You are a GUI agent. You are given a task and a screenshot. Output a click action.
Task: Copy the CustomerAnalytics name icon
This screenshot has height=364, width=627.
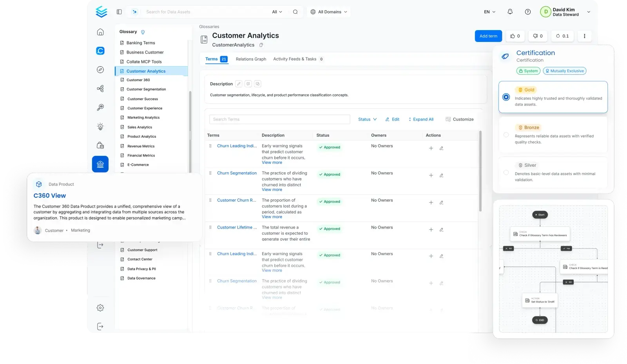click(261, 45)
